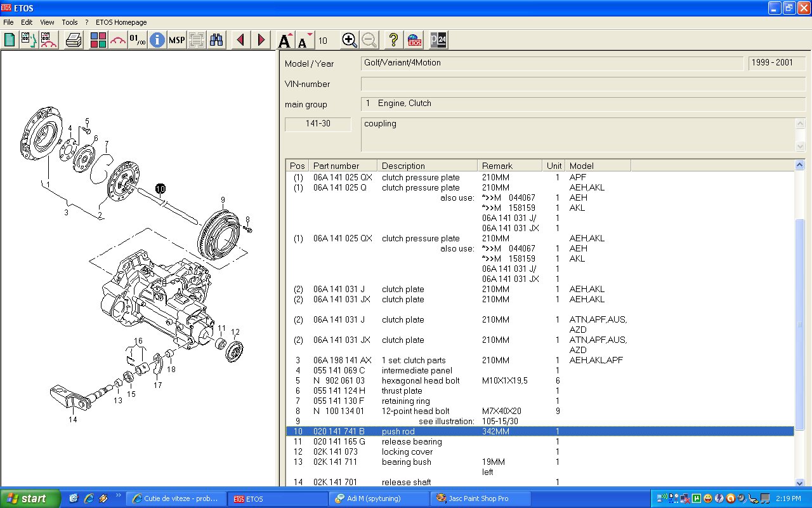Viewport: 812px width, 508px height.
Task: Click the 141-30 group code box
Action: coord(318,124)
